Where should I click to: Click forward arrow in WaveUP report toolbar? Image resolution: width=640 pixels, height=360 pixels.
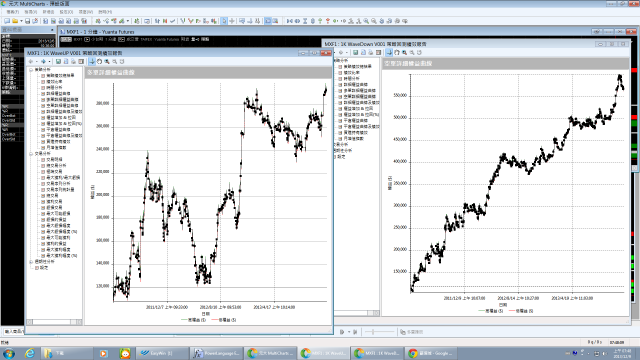tap(43, 62)
